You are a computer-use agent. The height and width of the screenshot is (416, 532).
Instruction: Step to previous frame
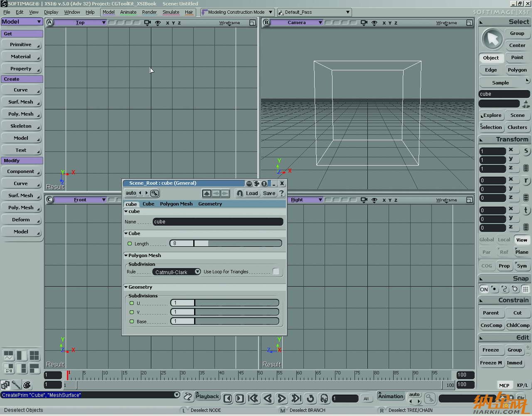pyautogui.click(x=228, y=399)
